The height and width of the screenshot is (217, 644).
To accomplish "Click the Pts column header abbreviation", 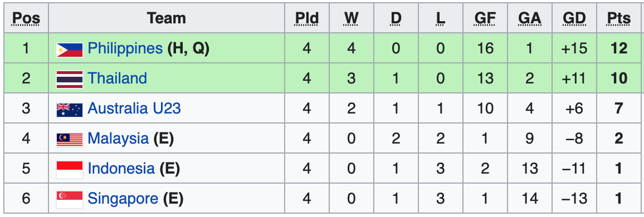I will 618,18.
